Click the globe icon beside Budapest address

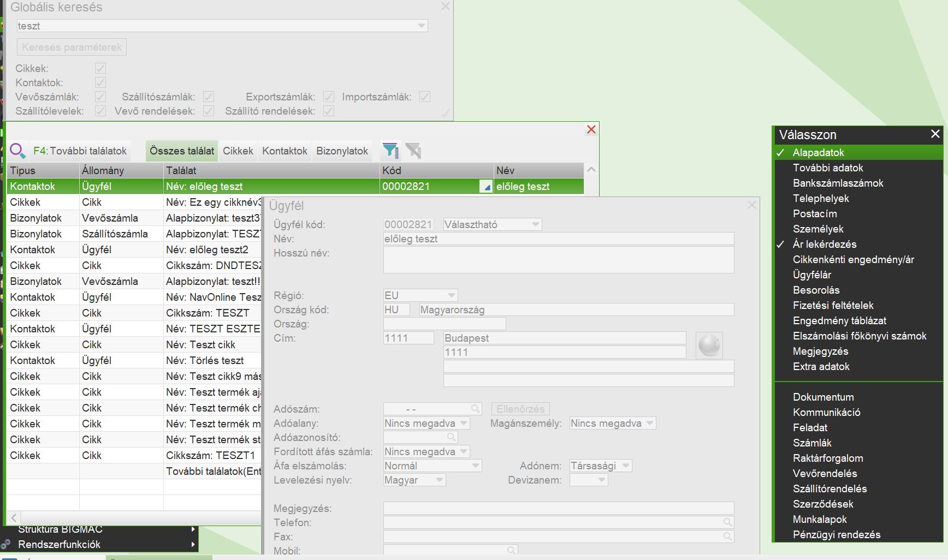[x=709, y=345]
